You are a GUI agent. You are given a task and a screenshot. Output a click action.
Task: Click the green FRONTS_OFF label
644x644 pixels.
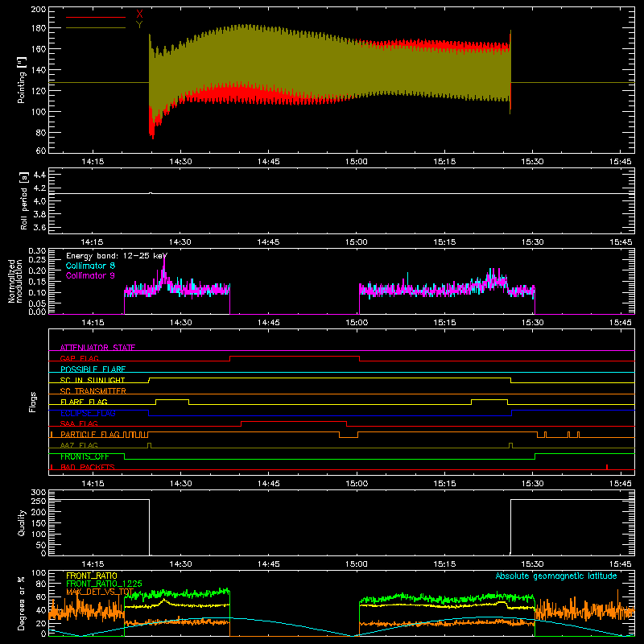point(85,456)
